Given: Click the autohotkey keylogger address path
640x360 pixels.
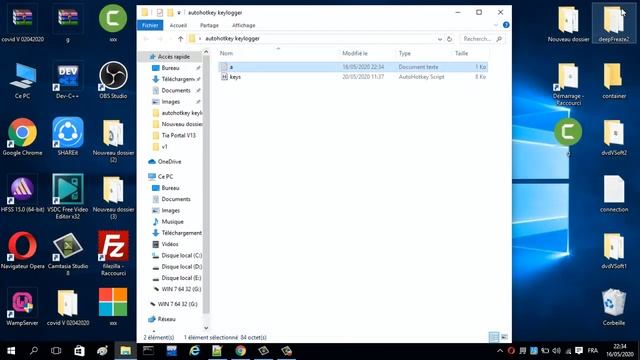Looking at the screenshot, I should tap(232, 39).
